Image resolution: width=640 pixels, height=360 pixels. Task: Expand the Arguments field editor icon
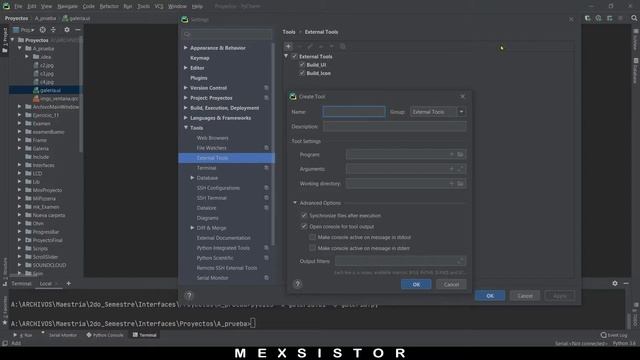coord(461,169)
